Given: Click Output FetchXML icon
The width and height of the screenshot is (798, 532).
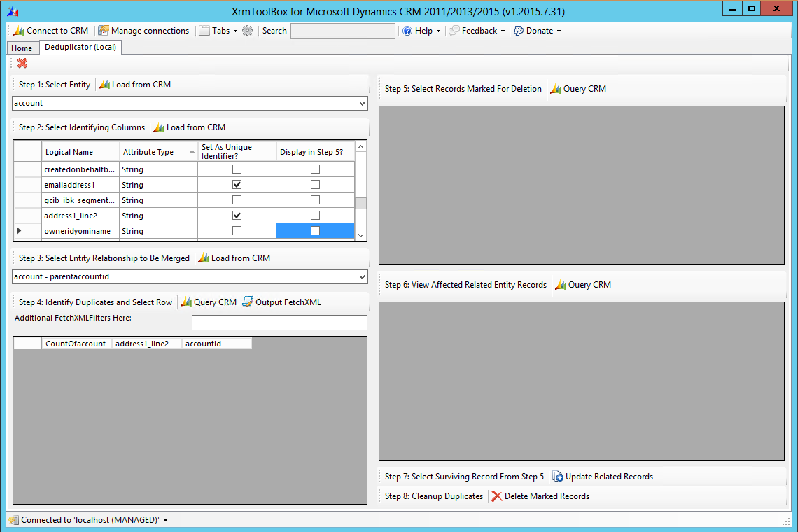Looking at the screenshot, I should pyautogui.click(x=247, y=302).
